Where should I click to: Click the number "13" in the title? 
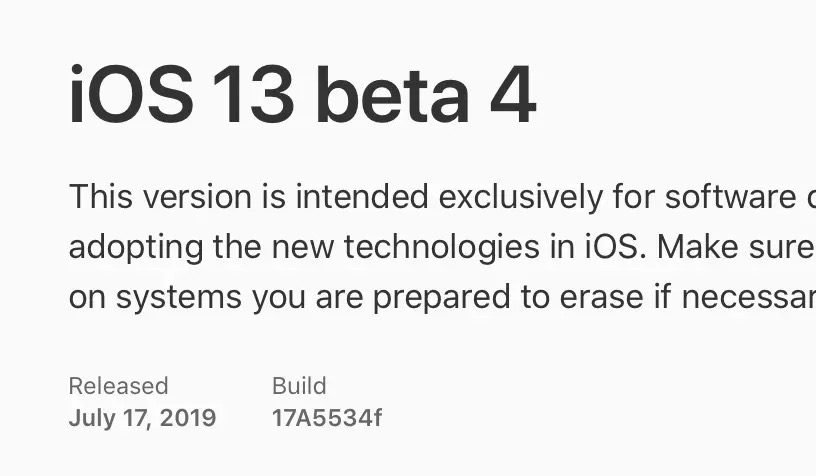[252, 96]
